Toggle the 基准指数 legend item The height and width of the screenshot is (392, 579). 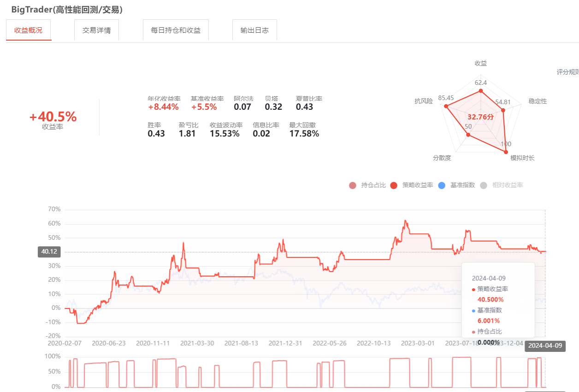(x=456, y=185)
